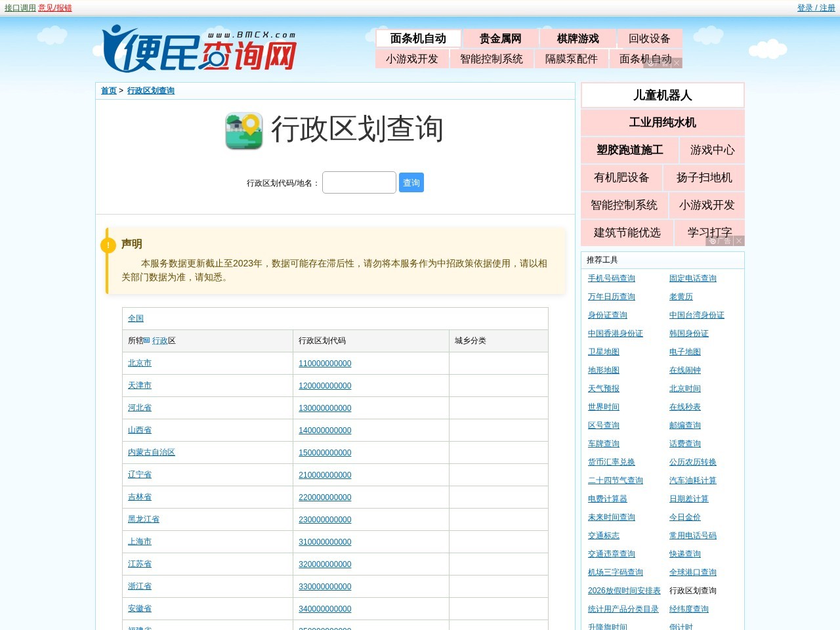Viewport: 840px width, 630px height.
Task: Open 卫星地图 tool link
Action: tap(604, 352)
